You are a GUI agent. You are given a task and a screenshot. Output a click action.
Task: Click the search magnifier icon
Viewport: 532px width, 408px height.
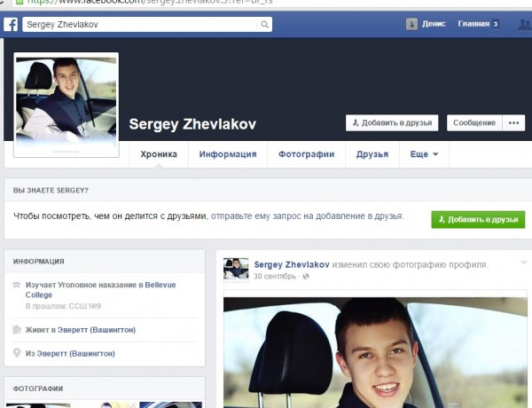264,25
